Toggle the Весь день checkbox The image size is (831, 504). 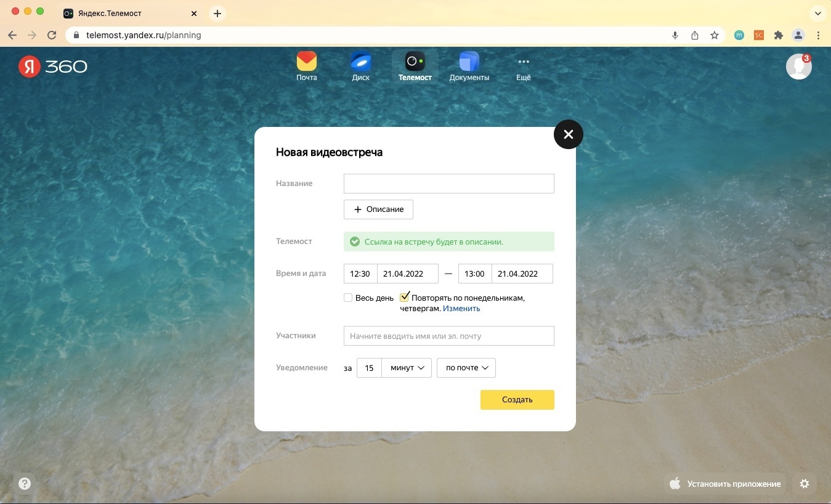[x=348, y=298]
